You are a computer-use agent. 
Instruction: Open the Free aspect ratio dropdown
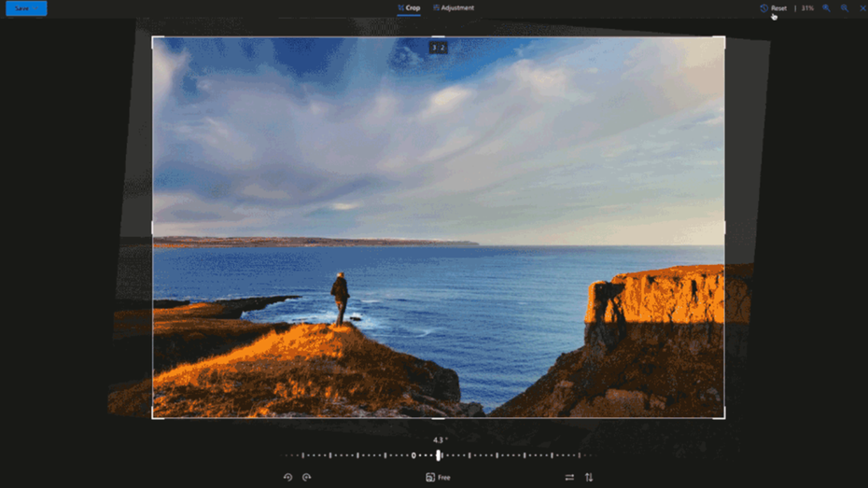pos(438,477)
